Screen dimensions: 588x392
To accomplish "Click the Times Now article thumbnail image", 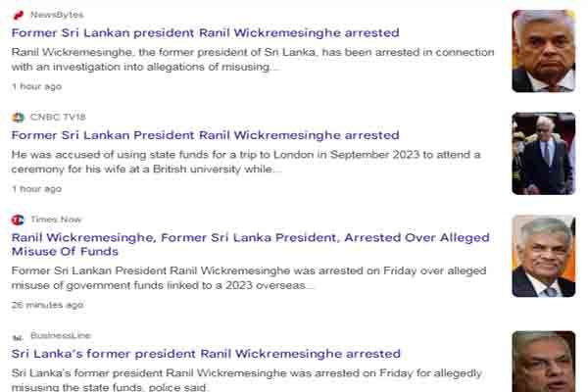I will coord(544,256).
